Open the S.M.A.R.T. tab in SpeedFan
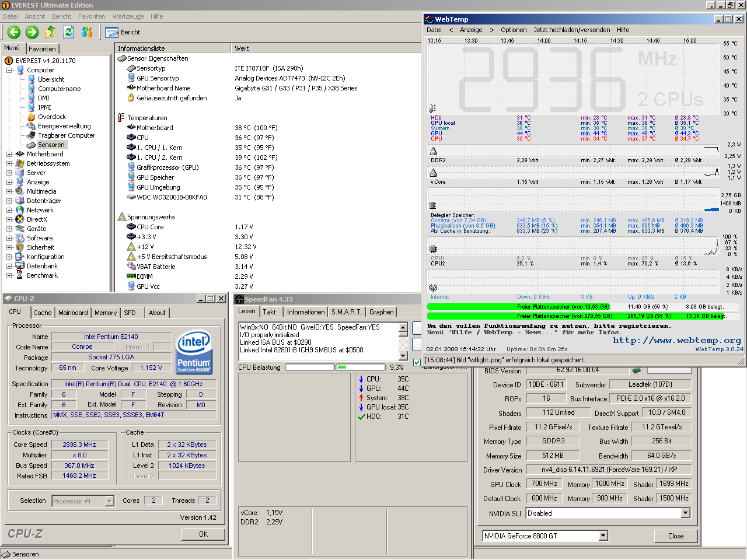747x560 pixels. [x=347, y=312]
